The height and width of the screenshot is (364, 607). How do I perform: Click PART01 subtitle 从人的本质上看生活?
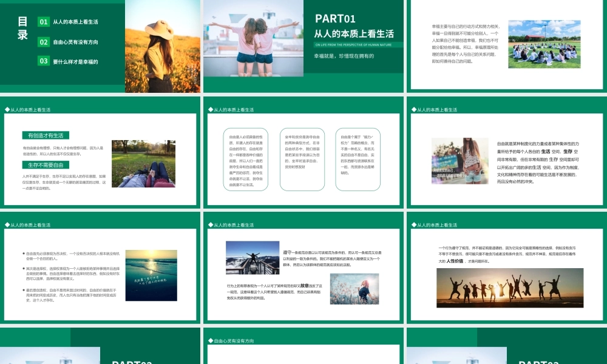coord(354,33)
